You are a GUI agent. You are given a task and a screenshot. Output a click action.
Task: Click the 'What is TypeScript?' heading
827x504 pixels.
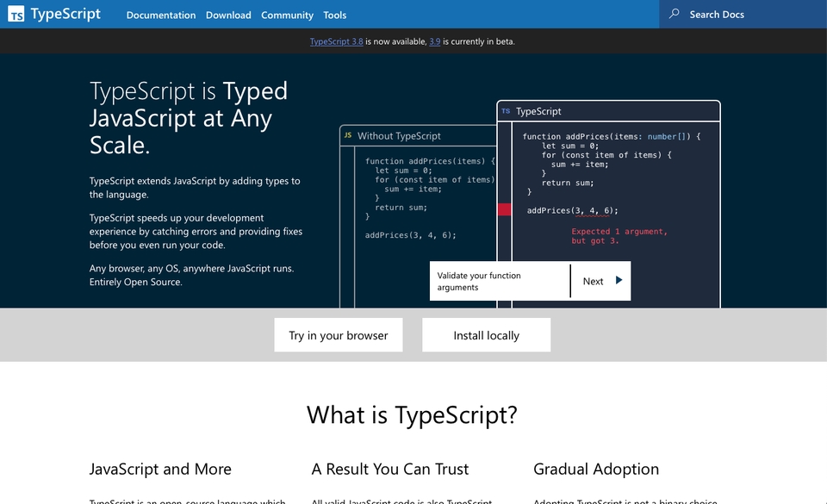(x=412, y=415)
